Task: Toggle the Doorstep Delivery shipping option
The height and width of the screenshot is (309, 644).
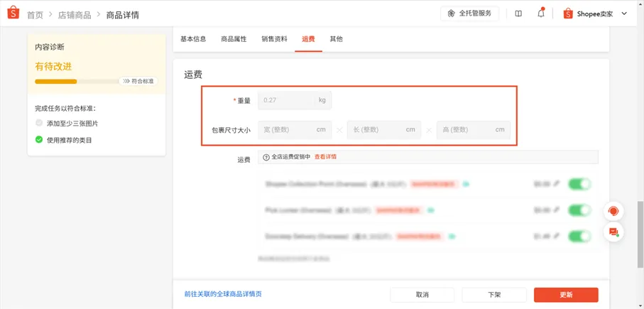Action: click(x=579, y=236)
